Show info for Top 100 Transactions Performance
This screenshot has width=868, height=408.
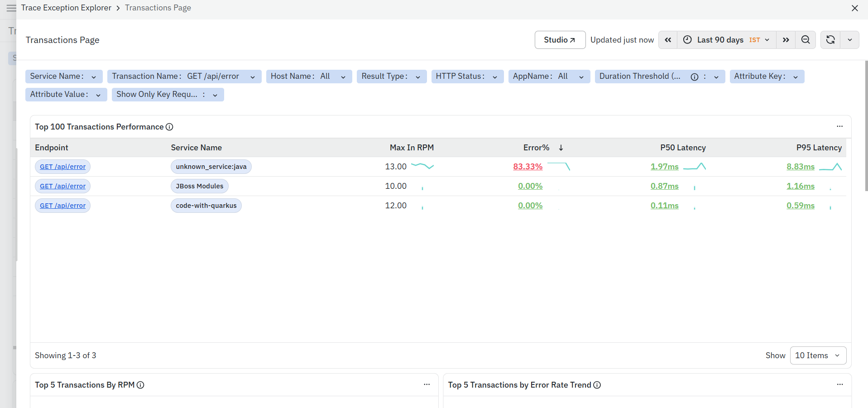169,127
